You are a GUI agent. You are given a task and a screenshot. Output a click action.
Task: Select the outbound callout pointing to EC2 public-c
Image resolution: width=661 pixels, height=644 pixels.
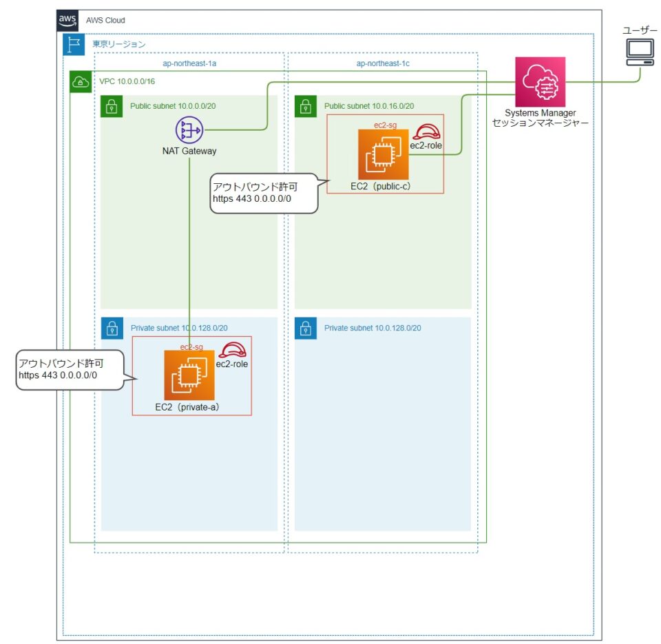point(262,192)
